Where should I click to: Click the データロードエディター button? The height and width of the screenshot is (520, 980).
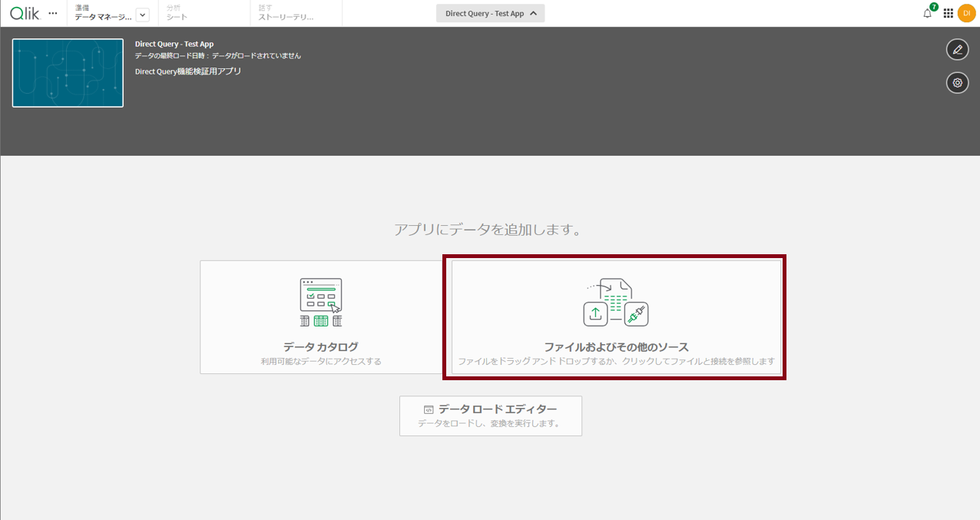490,415
